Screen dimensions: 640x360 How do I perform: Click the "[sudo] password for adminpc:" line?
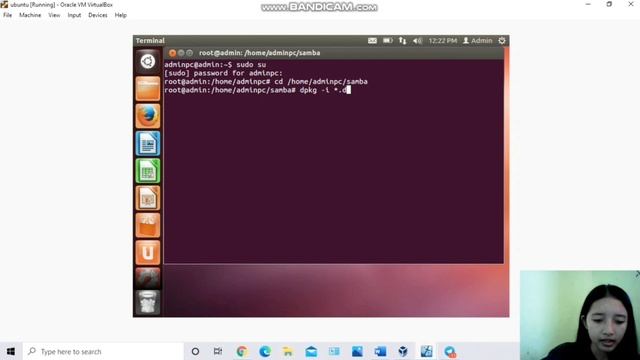point(223,73)
